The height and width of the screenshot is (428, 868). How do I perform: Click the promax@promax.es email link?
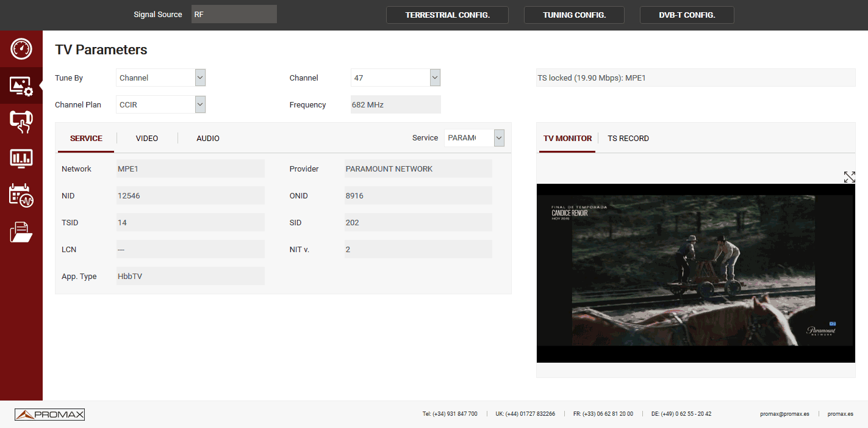click(784, 414)
